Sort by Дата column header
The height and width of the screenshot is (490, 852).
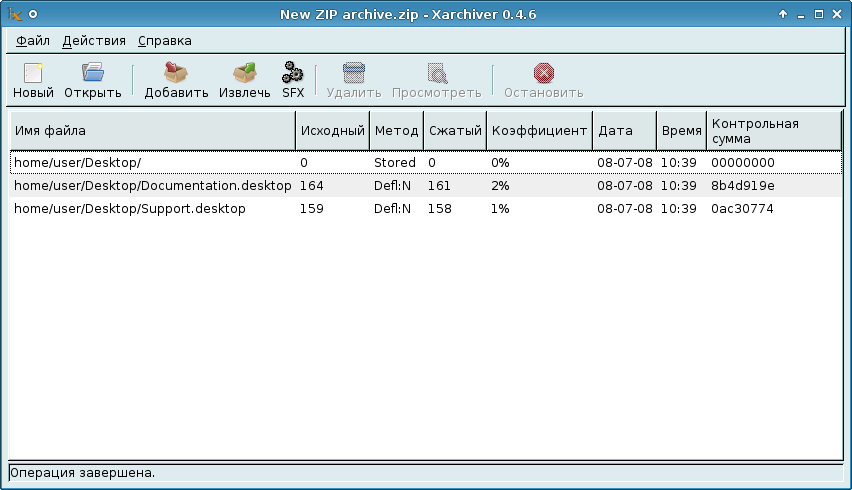click(624, 131)
